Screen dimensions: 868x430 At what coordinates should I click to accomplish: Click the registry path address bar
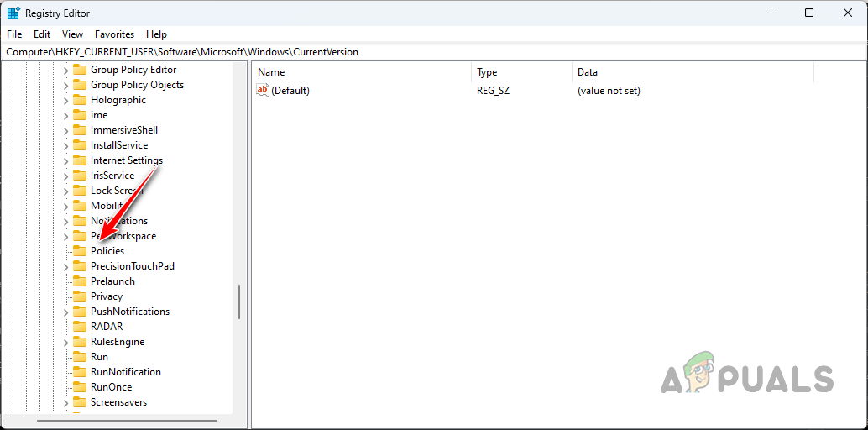pos(434,52)
